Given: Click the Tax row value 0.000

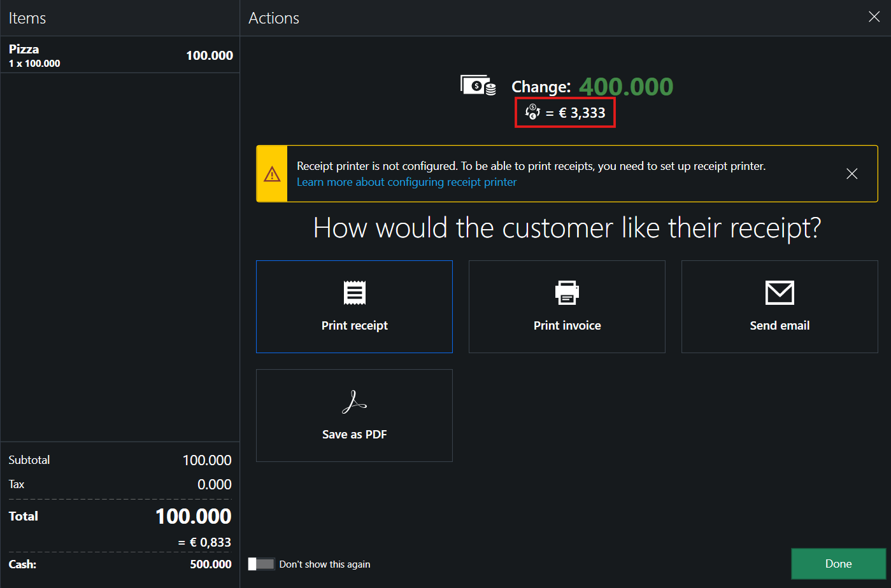Looking at the screenshot, I should (x=214, y=484).
